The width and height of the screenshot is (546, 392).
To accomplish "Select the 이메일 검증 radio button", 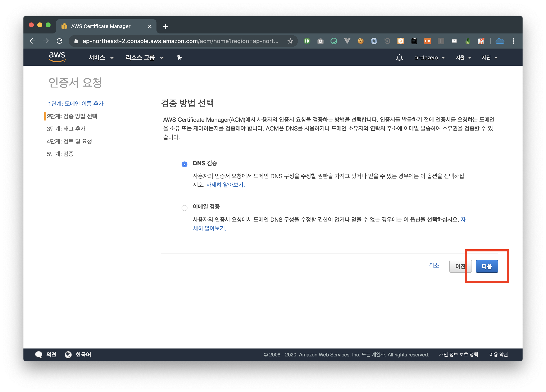I will pyautogui.click(x=185, y=208).
